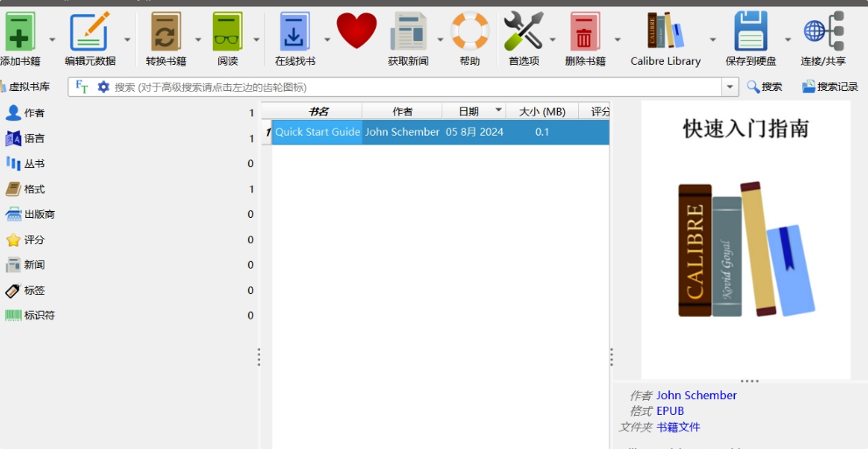Open advanced search gear icon
This screenshot has width=868, height=449.
(103, 87)
